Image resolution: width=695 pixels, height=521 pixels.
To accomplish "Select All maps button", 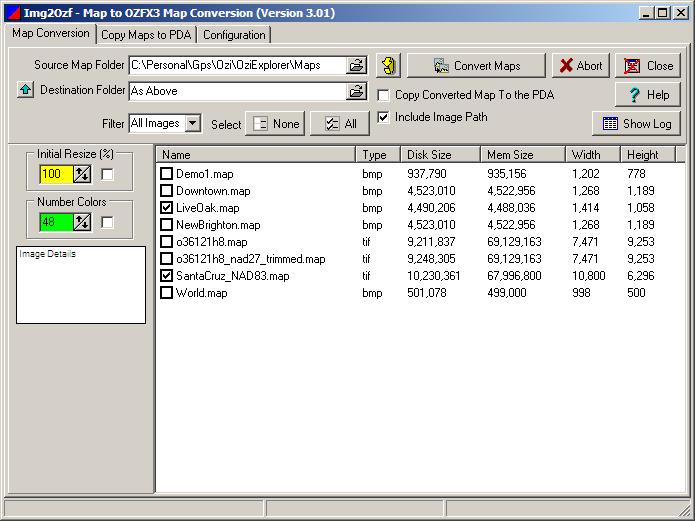I will pyautogui.click(x=340, y=124).
